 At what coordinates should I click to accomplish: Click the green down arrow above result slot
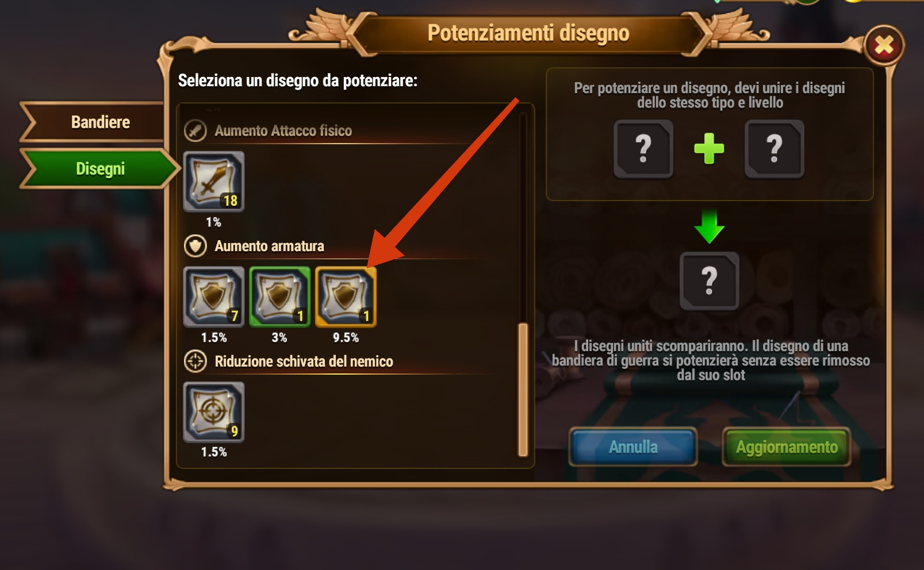click(709, 226)
